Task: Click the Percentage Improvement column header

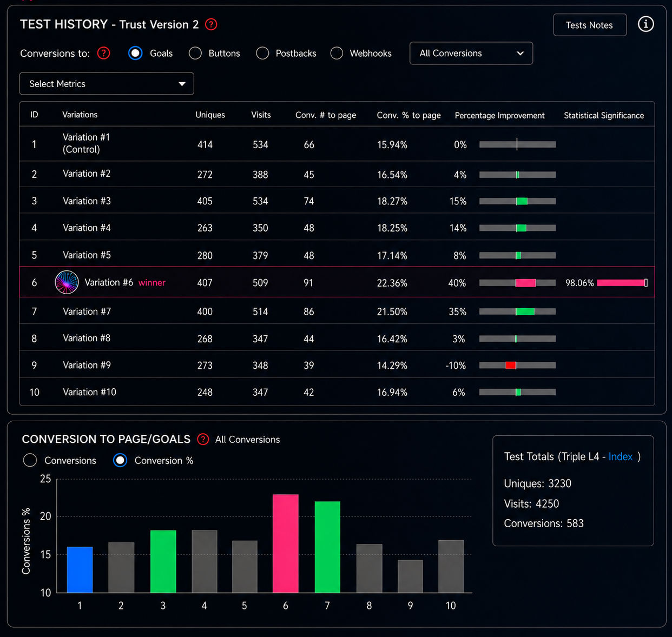Action: pos(500,115)
